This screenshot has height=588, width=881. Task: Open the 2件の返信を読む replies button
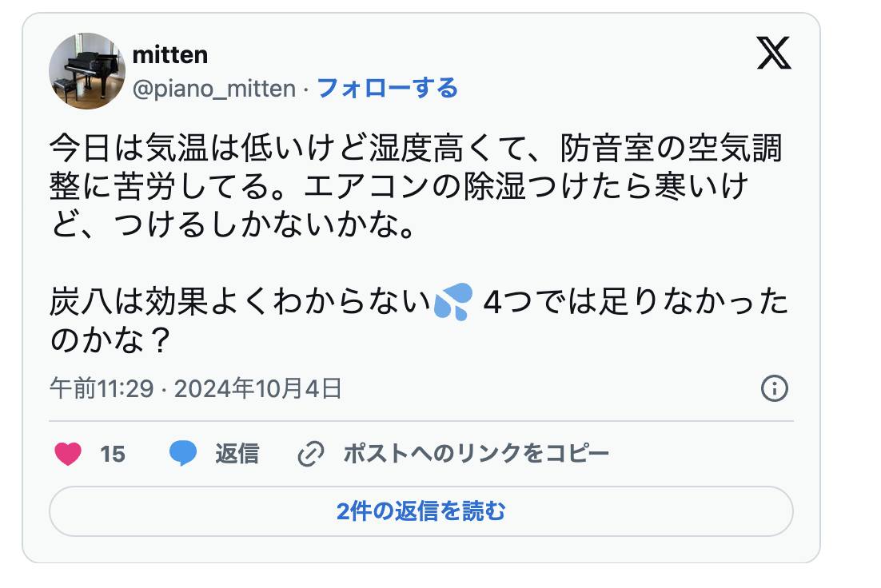pos(421,511)
